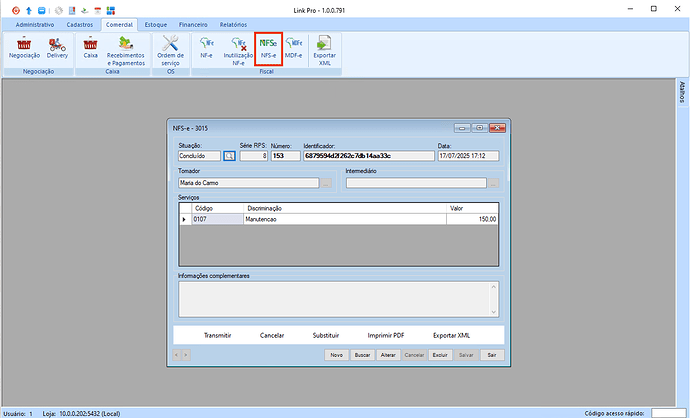Click Transmitir in the NFS-e form
Image resolution: width=690 pixels, height=418 pixels.
pos(217,335)
